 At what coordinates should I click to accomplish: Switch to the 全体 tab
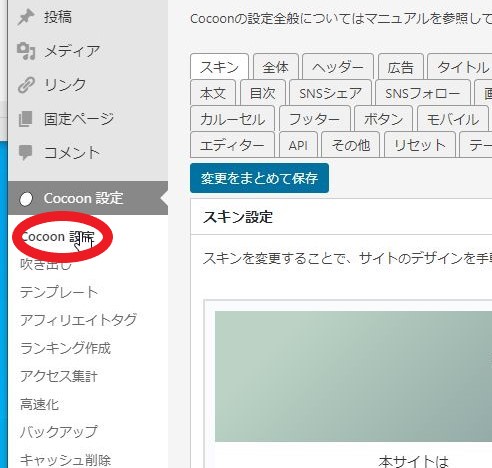tap(276, 67)
